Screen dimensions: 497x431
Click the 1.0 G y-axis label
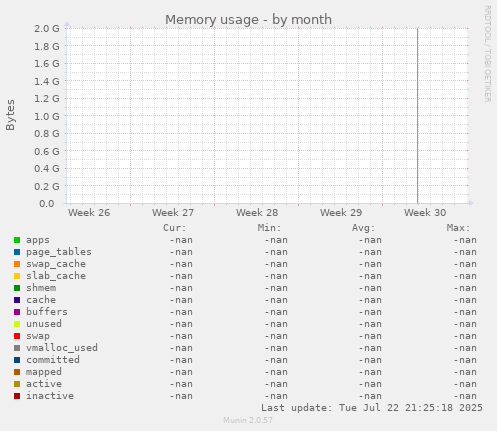point(47,116)
